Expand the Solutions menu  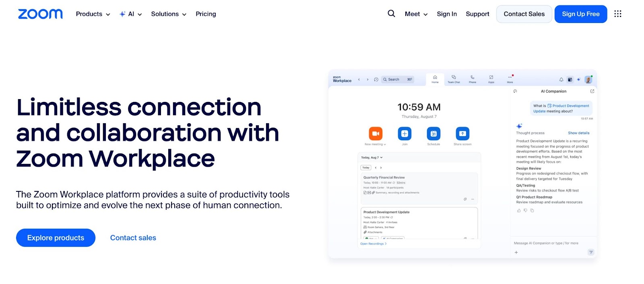point(169,14)
